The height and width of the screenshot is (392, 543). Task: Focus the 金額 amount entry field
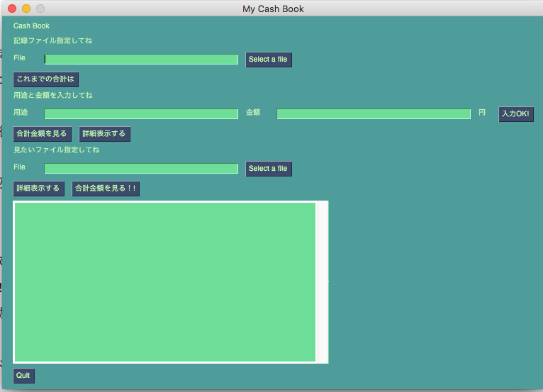coord(373,114)
